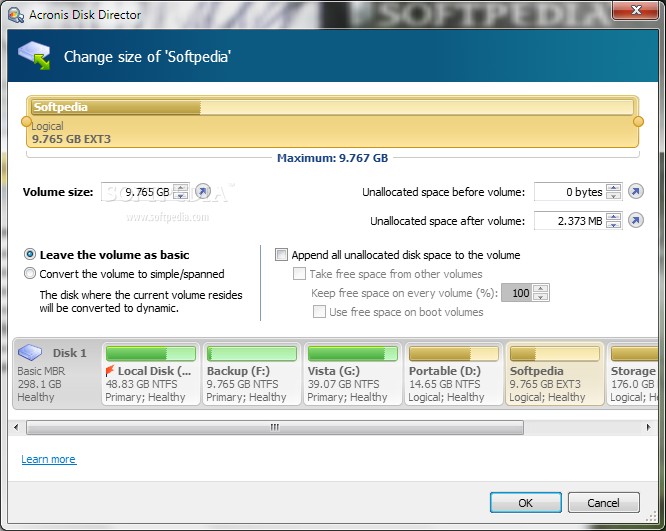666x531 pixels.
Task: Select Softpedia 9.765 GB EXT3 partition tile
Action: click(x=555, y=374)
